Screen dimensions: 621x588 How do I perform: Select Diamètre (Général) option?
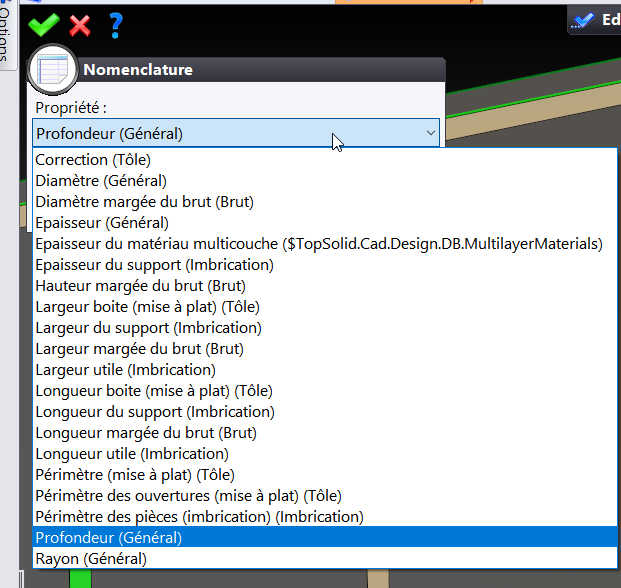click(x=325, y=181)
